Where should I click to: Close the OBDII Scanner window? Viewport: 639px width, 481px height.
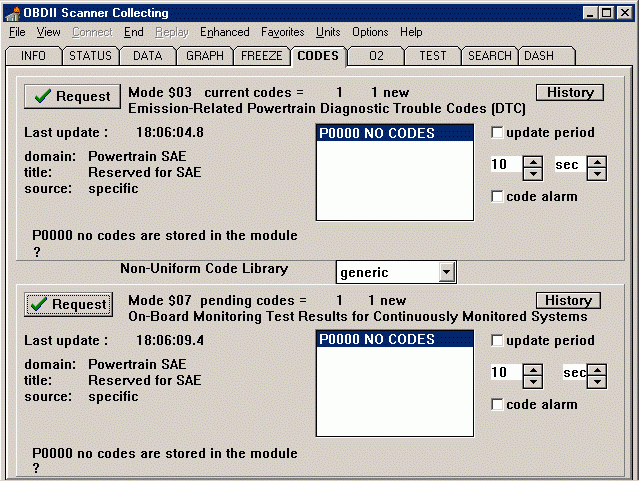click(x=624, y=13)
